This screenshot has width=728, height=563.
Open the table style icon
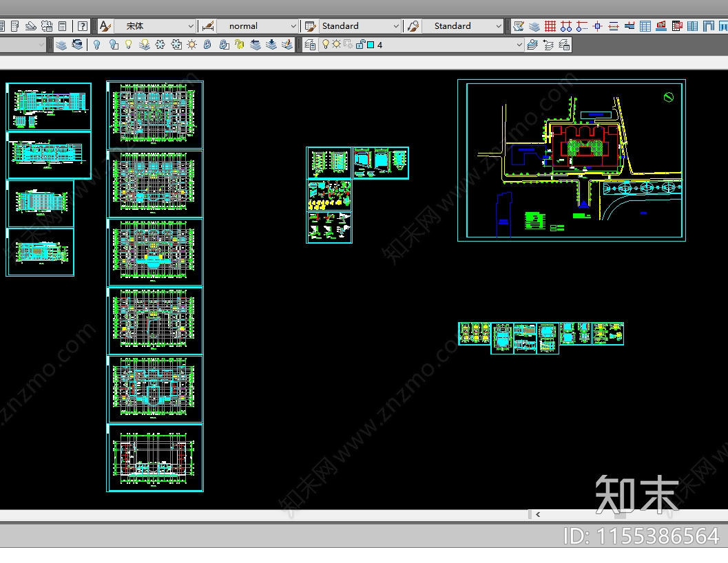coord(310,26)
